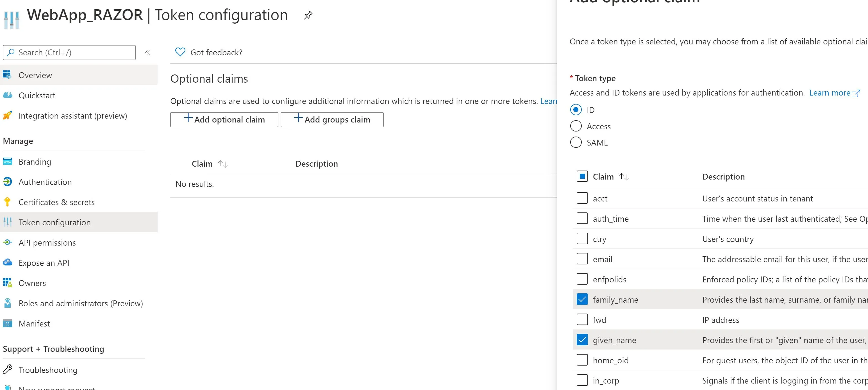Check the email claim checkbox

582,259
